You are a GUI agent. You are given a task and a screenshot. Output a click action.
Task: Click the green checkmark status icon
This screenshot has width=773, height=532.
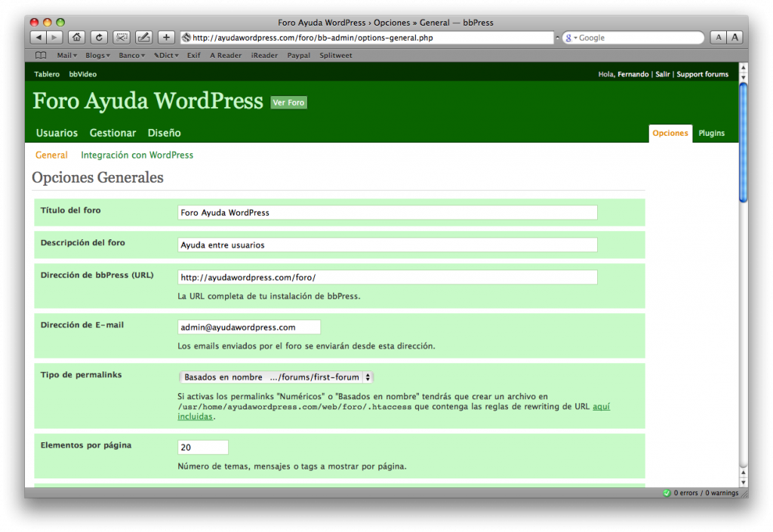pyautogui.click(x=667, y=493)
